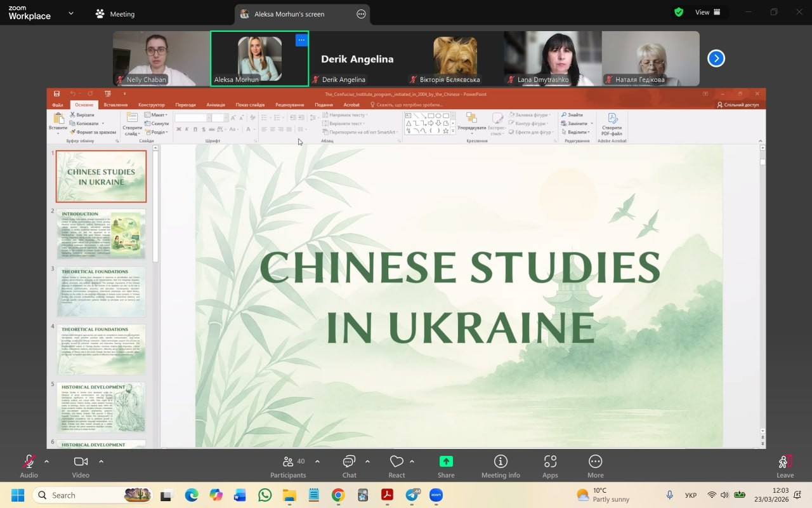Open the Participants list icon
Image resolution: width=812 pixels, height=508 pixels.
coord(288,462)
